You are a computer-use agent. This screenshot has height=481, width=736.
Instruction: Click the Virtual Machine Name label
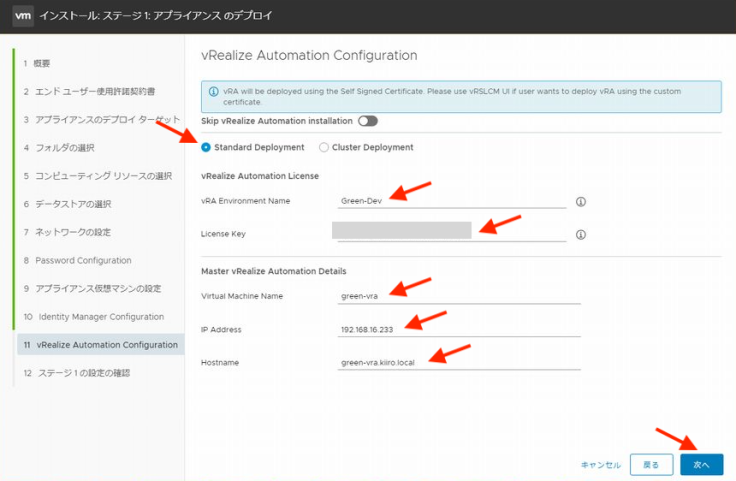242,296
